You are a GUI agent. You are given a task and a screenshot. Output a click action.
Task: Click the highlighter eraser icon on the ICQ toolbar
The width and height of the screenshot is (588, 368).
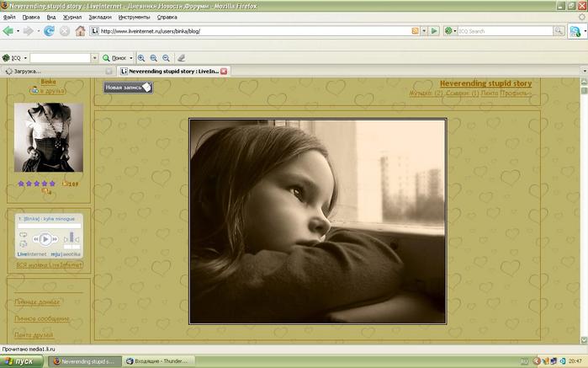181,58
